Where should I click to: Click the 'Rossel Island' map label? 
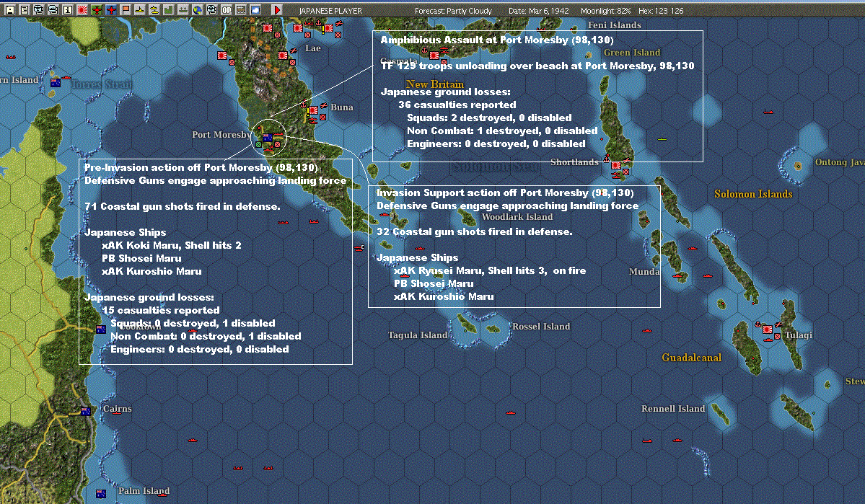click(x=541, y=327)
